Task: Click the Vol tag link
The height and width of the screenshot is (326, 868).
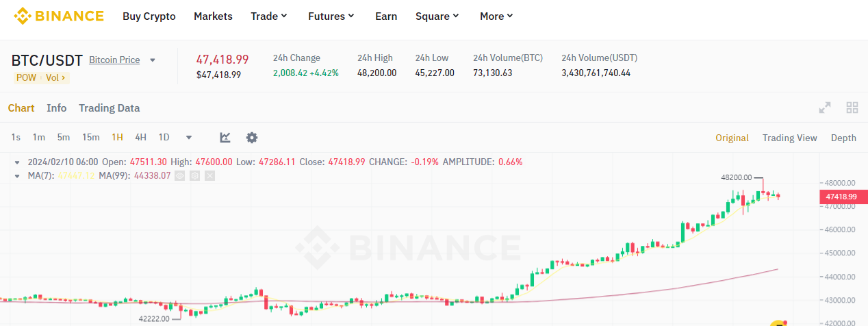Action: [55, 77]
